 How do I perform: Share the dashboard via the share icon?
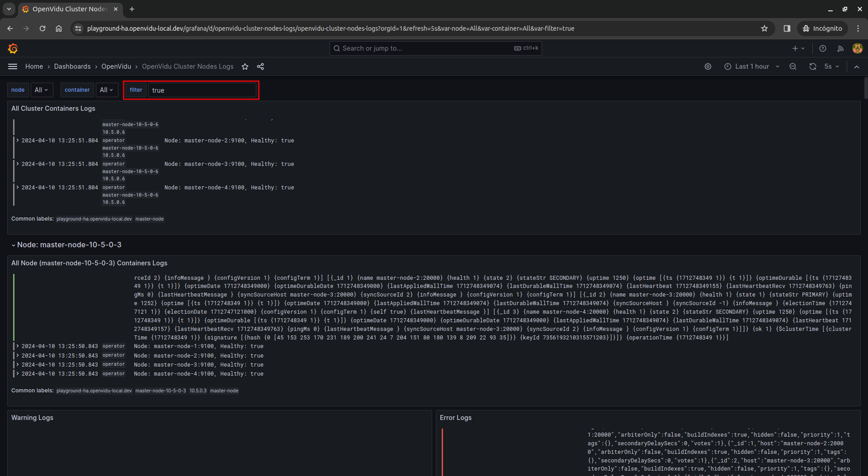[260, 66]
